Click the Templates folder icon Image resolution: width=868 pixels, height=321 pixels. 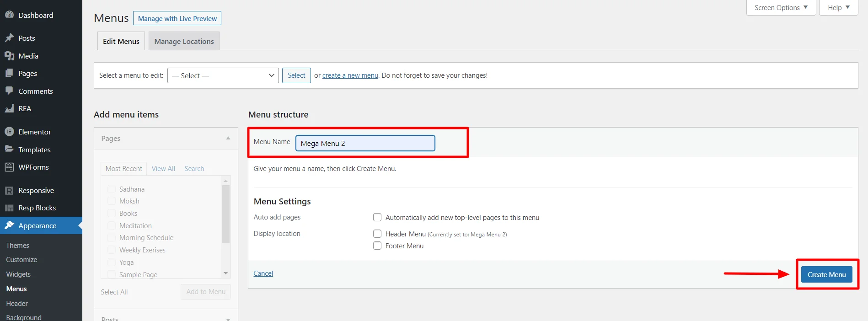(9, 149)
